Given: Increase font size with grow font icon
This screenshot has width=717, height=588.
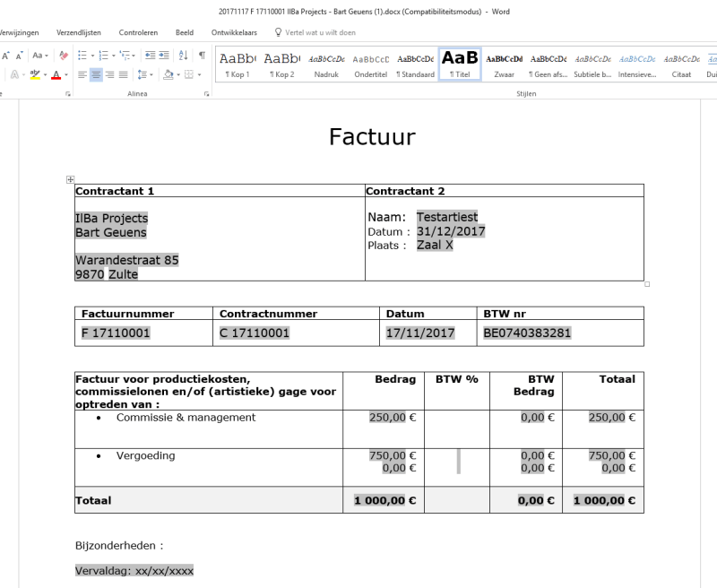Looking at the screenshot, I should (x=6, y=56).
